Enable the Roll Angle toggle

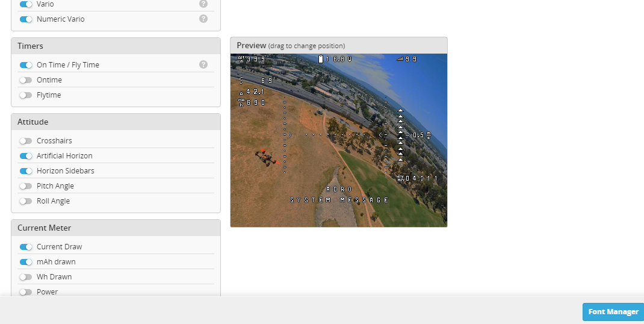click(x=26, y=201)
